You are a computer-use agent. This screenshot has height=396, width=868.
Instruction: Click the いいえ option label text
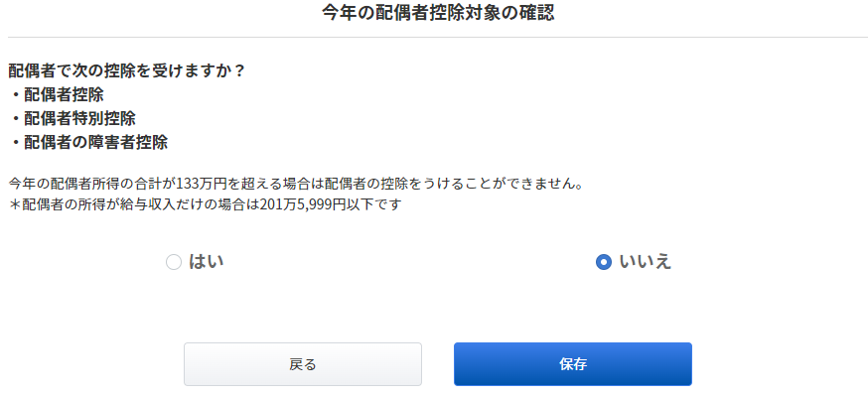coord(646,262)
